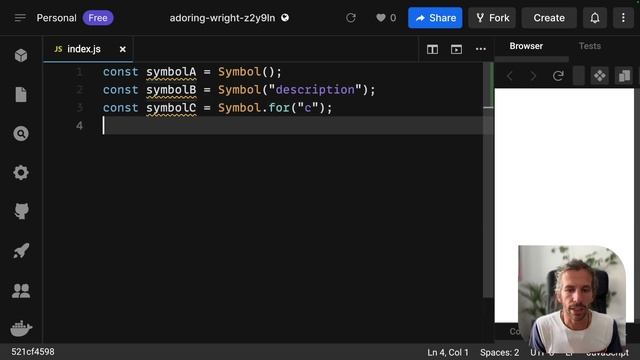This screenshot has width=640, height=360.
Task: Open the Search sidebar icon
Action: (21, 133)
